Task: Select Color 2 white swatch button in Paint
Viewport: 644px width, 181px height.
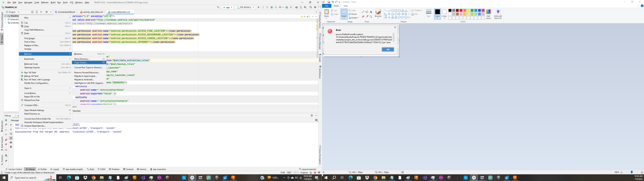Action: tap(444, 14)
